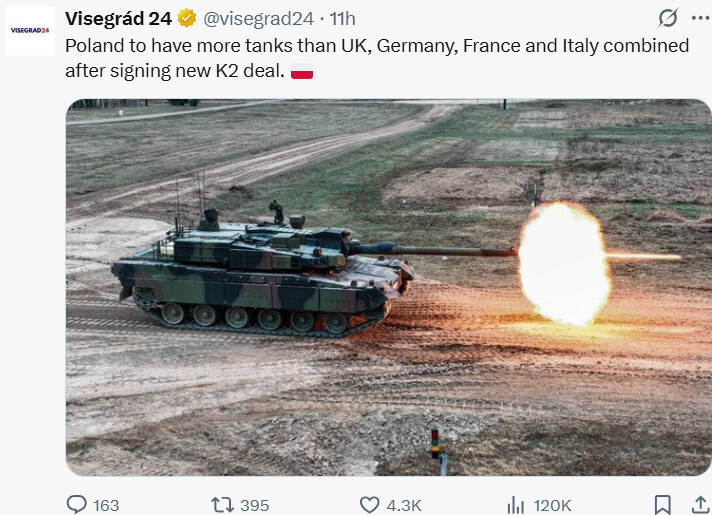Open the three-dot more options menu
Screen dimensions: 712x515
(701, 18)
